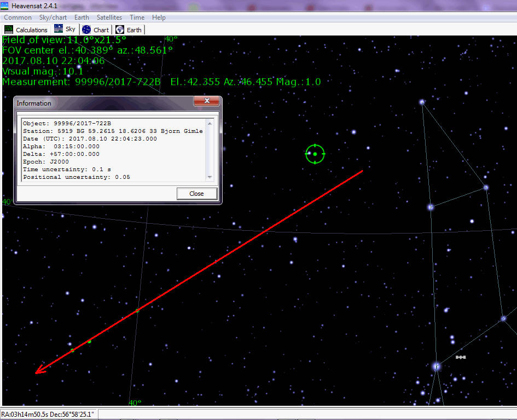
Task: Select the green crosshair measurement marker
Action: (315, 154)
